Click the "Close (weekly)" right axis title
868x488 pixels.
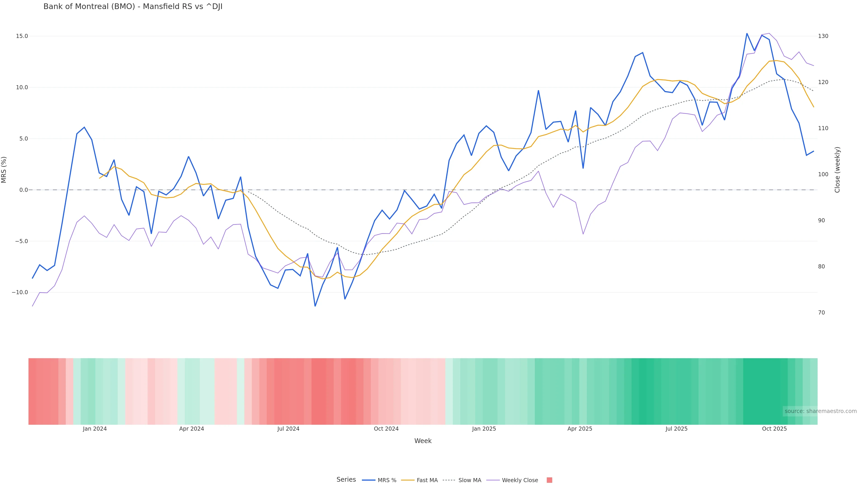(837, 170)
